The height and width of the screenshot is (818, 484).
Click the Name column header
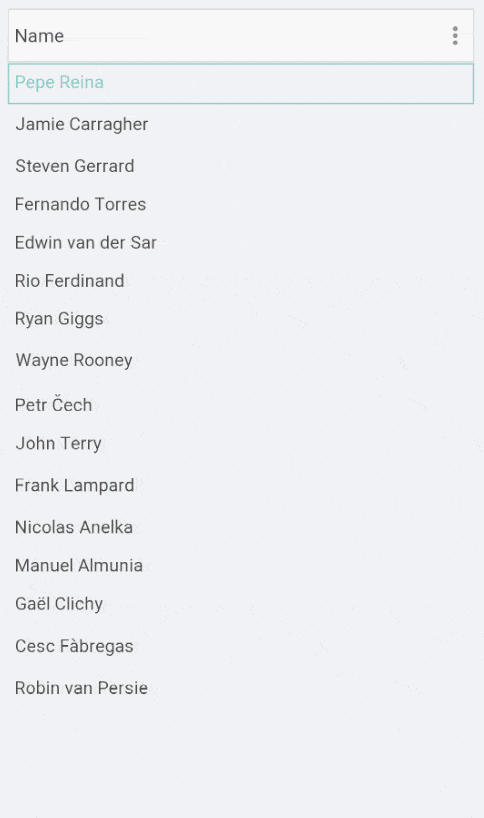click(x=40, y=35)
